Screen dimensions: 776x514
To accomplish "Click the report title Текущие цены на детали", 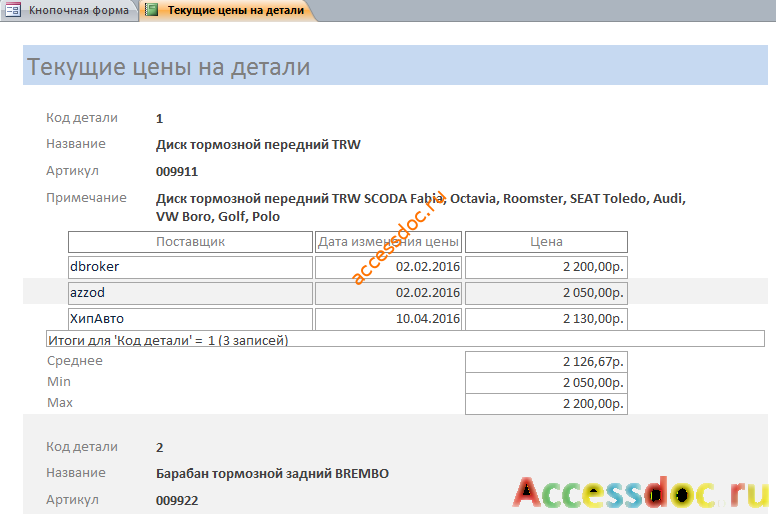I will (168, 67).
